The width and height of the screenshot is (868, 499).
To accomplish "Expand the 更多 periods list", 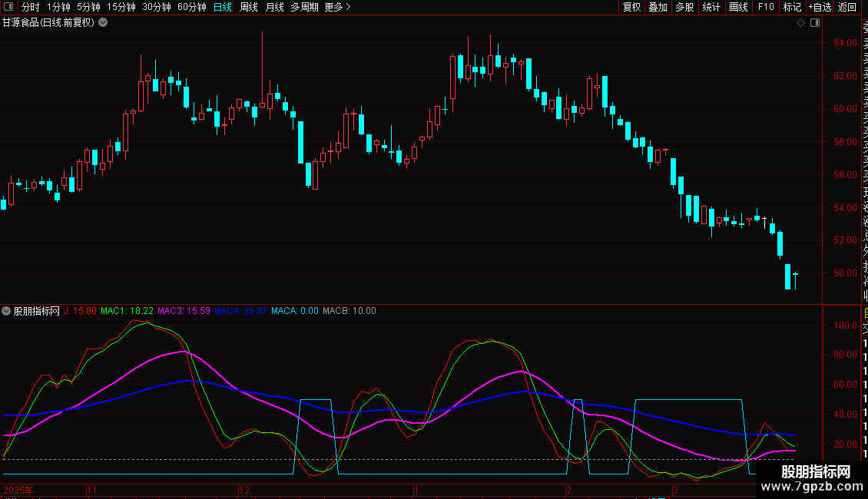I will (338, 7).
